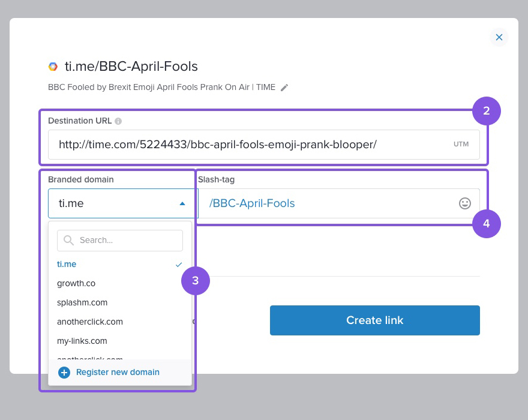The height and width of the screenshot is (420, 528).
Task: Click the ti.me/BBC-April-Fools heading
Action: pyautogui.click(x=131, y=67)
